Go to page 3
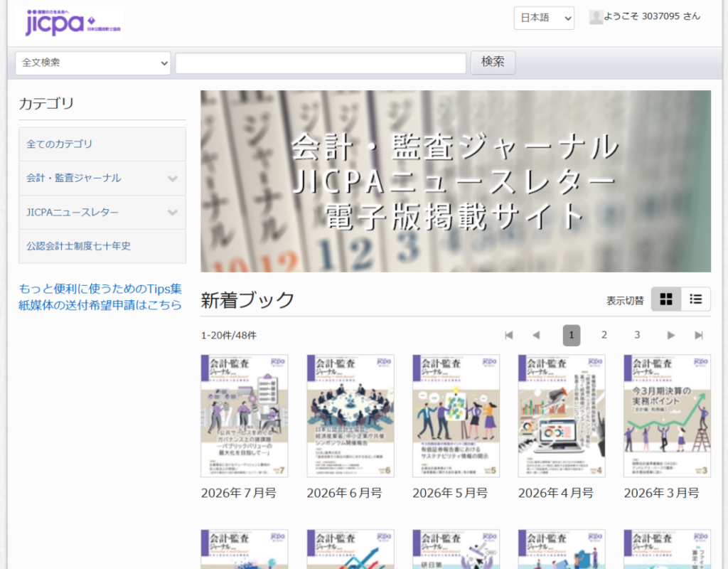Image resolution: width=728 pixels, height=569 pixels. point(637,336)
